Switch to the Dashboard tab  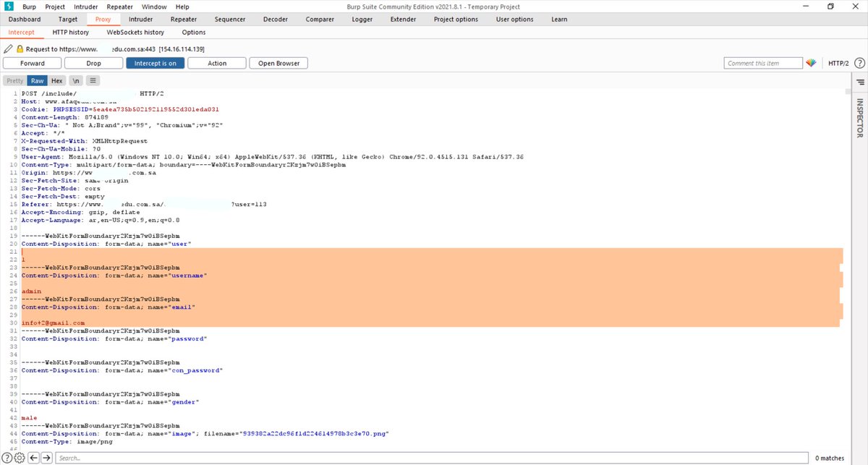tap(25, 20)
